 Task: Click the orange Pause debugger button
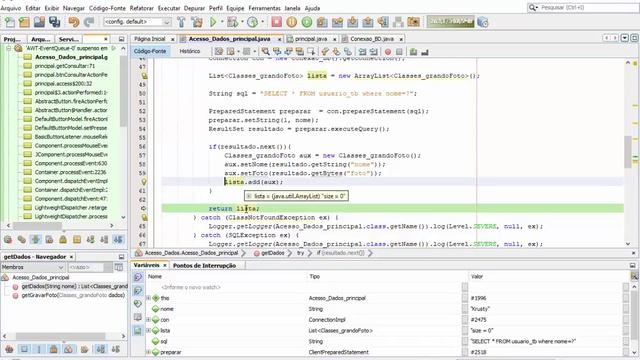coord(291,22)
